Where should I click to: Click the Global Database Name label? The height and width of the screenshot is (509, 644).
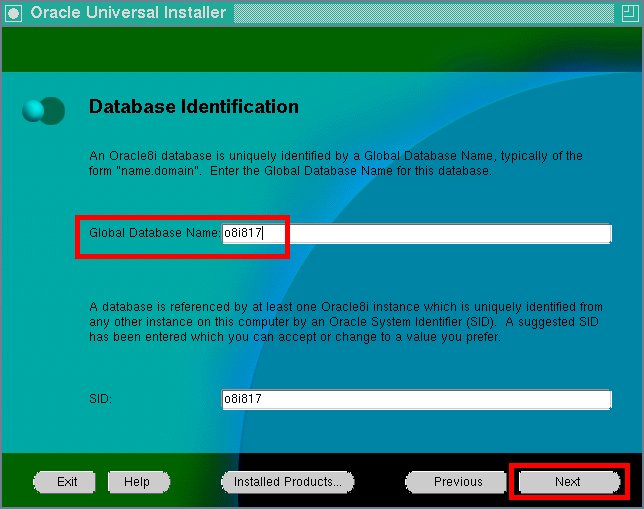[x=155, y=233]
